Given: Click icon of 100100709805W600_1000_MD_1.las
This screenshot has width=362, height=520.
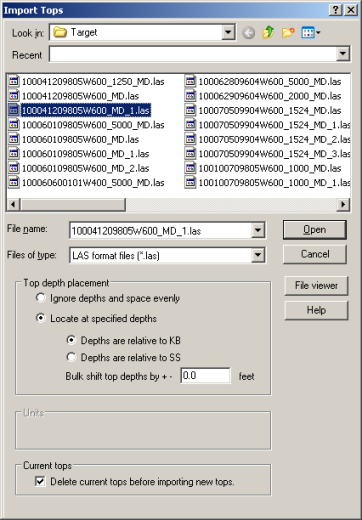Looking at the screenshot, I should 190,182.
